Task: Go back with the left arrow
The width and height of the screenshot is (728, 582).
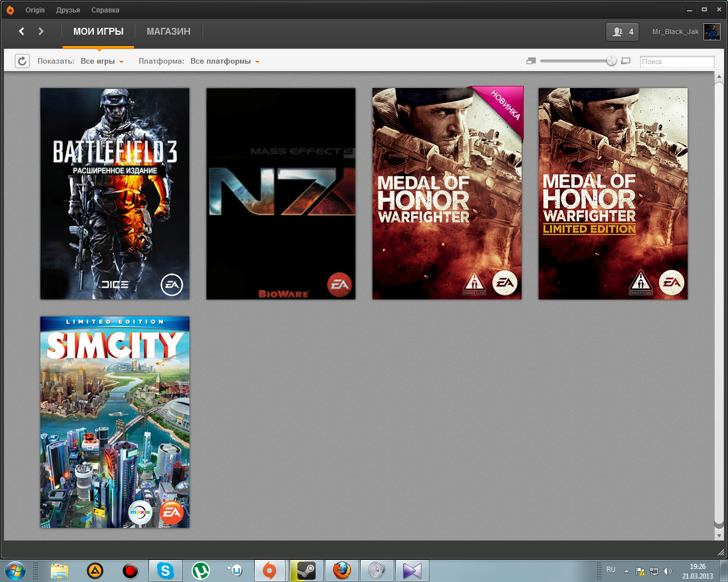Action: click(22, 31)
